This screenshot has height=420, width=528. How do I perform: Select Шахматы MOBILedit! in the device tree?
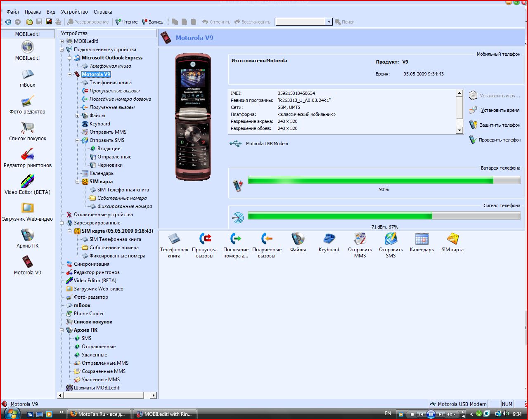click(97, 388)
